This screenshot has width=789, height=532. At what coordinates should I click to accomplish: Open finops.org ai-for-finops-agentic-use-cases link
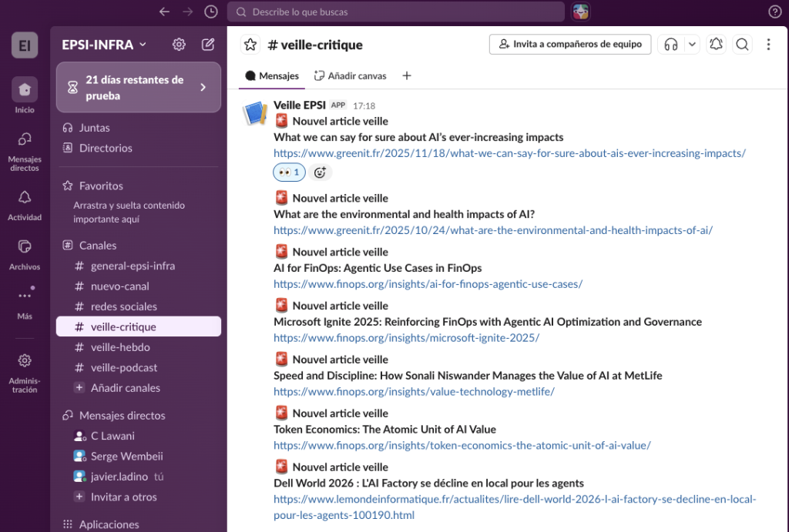point(428,284)
